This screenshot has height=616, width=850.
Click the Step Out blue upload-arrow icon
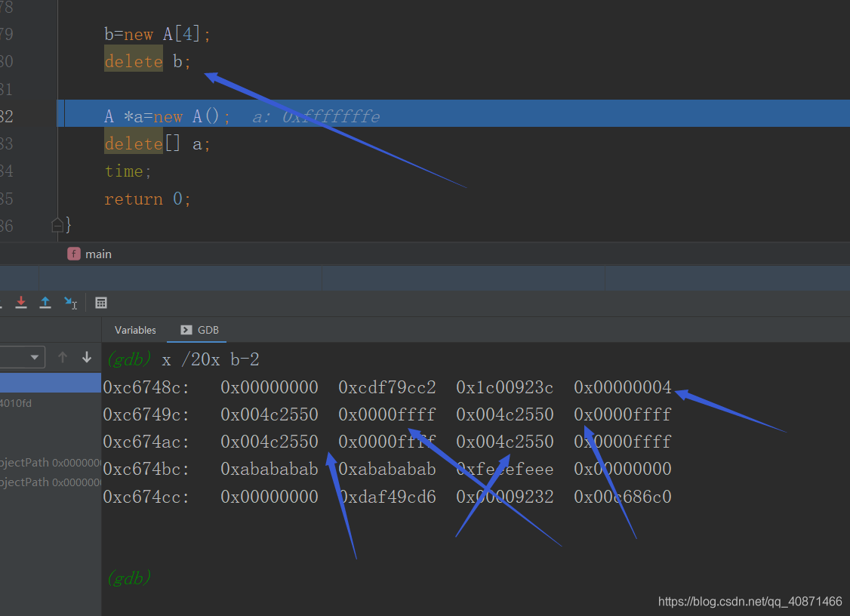[45, 303]
